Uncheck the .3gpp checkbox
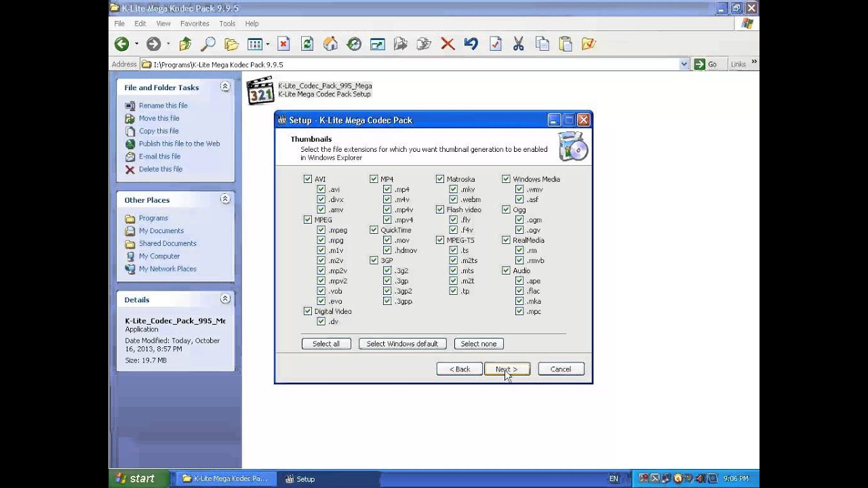The width and height of the screenshot is (868, 488). point(387,301)
